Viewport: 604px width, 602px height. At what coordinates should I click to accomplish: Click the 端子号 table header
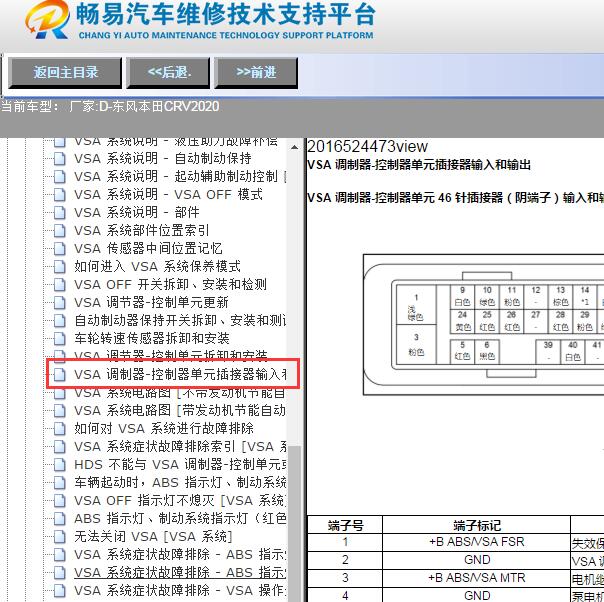(345, 525)
